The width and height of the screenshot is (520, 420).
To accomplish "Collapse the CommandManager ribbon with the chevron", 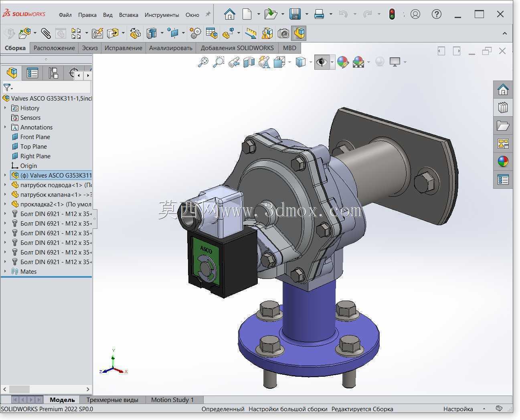I will coord(504,33).
